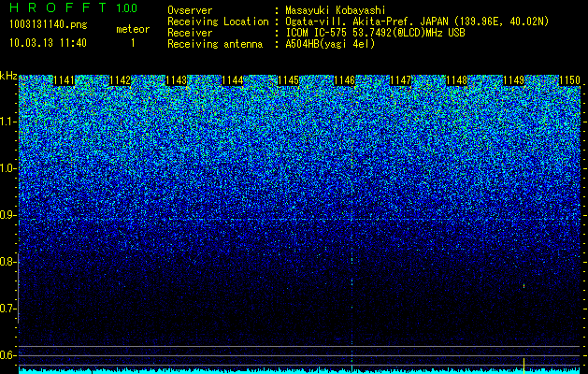The width and height of the screenshot is (588, 374).
Task: Click the 1141 time marker
Action: pos(65,80)
